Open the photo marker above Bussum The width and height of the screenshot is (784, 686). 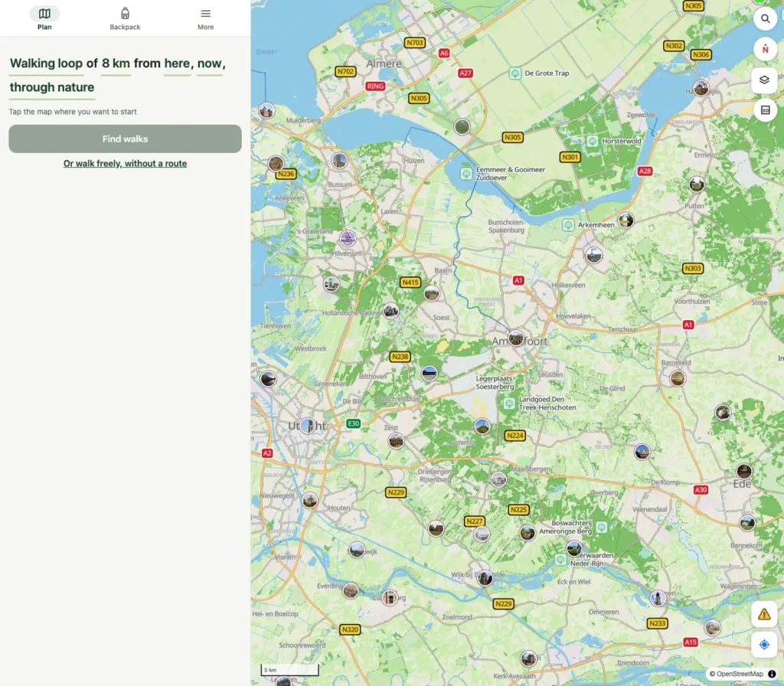(x=339, y=161)
